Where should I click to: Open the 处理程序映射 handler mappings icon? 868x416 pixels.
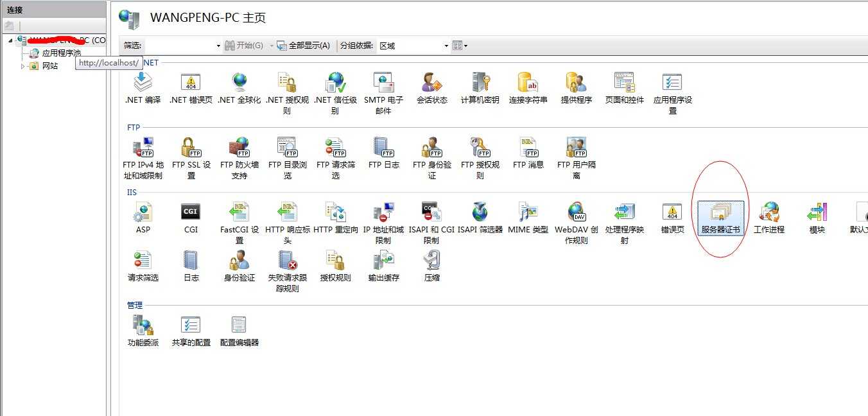[x=623, y=213]
